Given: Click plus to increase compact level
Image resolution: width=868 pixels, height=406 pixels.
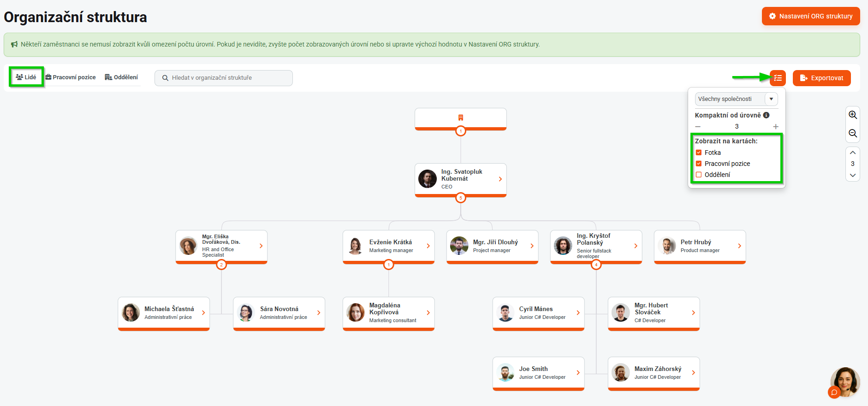Looking at the screenshot, I should pyautogui.click(x=776, y=126).
